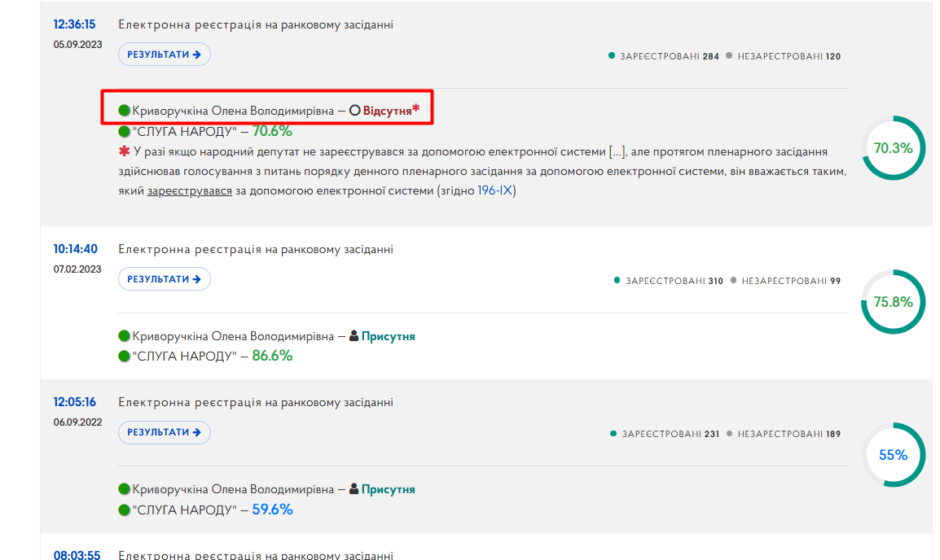Click the 70.3% circular progress indicator
Image resolution: width=940 pixels, height=560 pixels.
pyautogui.click(x=894, y=148)
